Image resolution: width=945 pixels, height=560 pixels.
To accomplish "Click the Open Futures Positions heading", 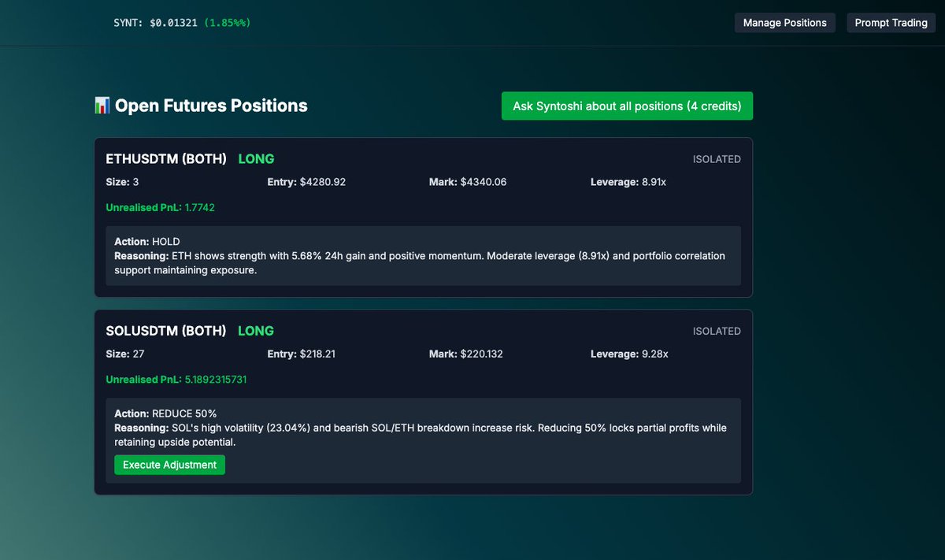I will click(211, 106).
